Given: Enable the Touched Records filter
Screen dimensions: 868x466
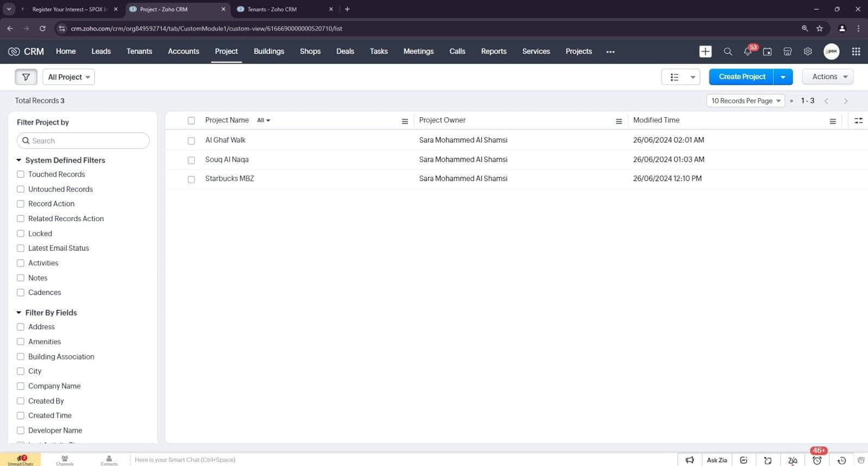Looking at the screenshot, I should tap(21, 174).
